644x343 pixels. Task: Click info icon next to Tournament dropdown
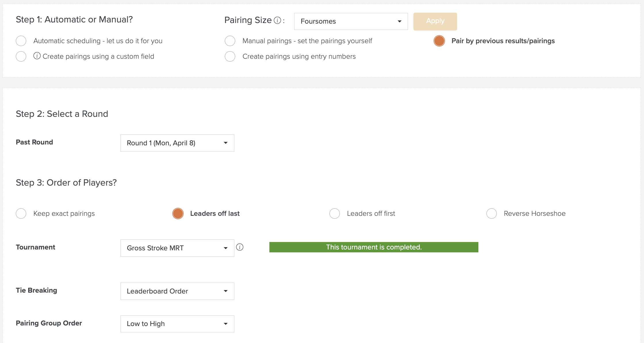239,247
